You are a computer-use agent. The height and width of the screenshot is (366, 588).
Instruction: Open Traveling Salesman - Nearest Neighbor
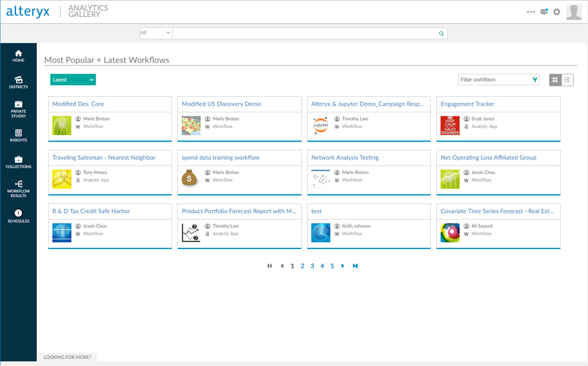(104, 157)
